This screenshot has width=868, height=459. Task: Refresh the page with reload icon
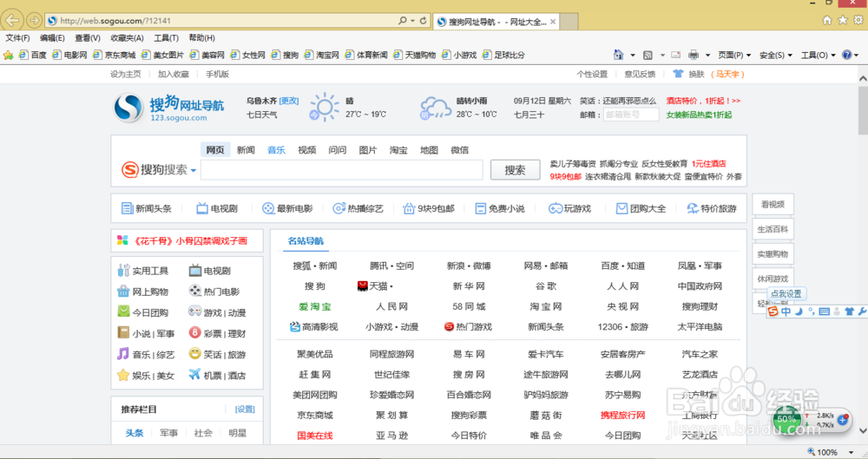pyautogui.click(x=423, y=21)
